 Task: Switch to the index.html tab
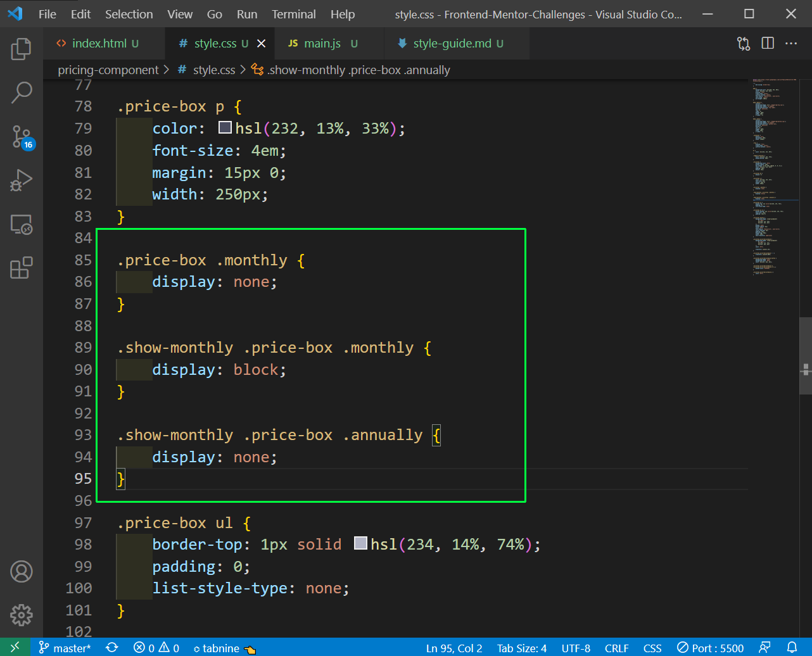click(x=104, y=44)
